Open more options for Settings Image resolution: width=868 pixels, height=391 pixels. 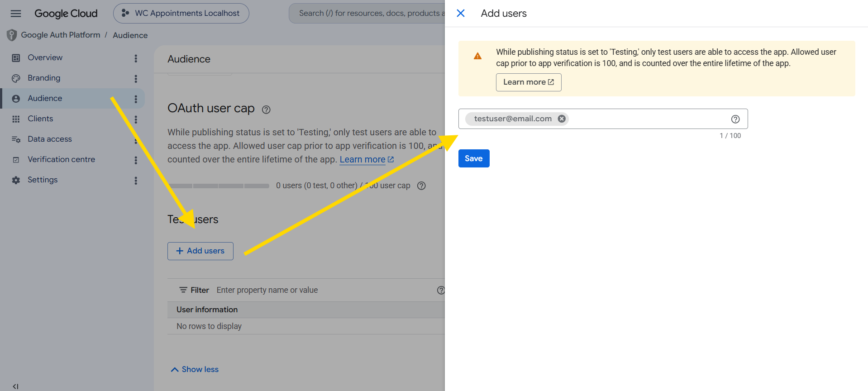136,181
